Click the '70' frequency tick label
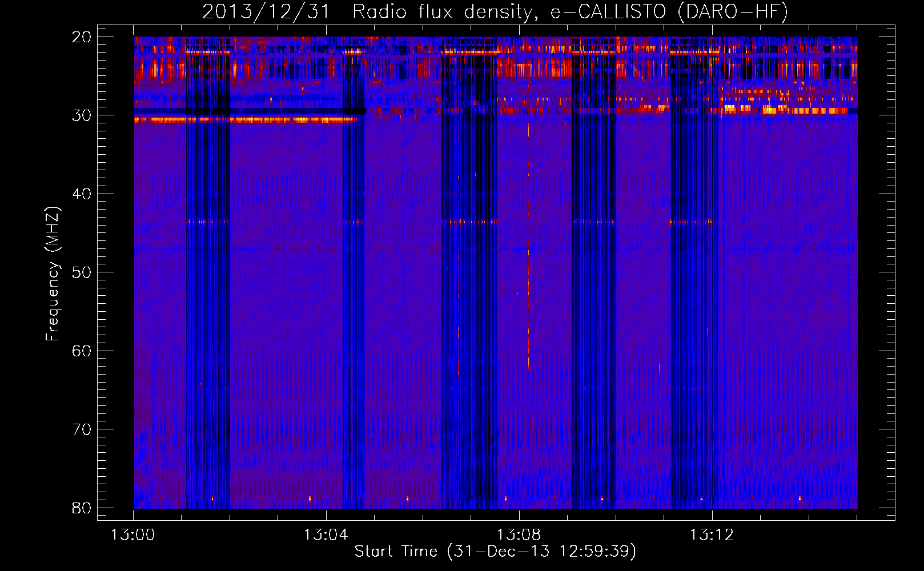Viewport: 924px width, 571px height. (82, 429)
